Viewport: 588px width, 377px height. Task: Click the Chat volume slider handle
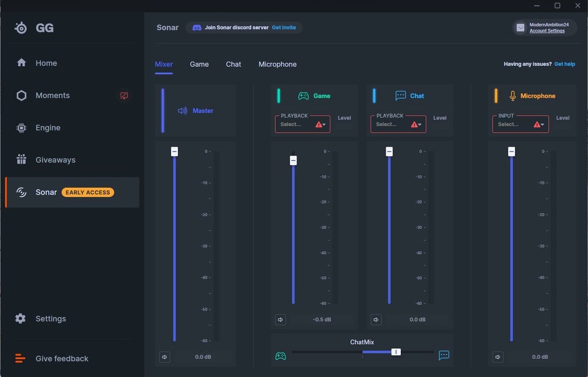pos(389,151)
